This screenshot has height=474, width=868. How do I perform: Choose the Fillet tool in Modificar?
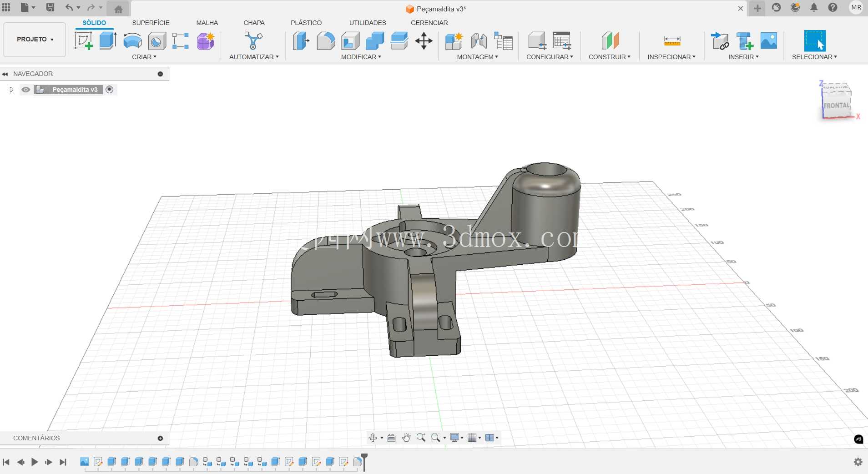click(x=326, y=41)
